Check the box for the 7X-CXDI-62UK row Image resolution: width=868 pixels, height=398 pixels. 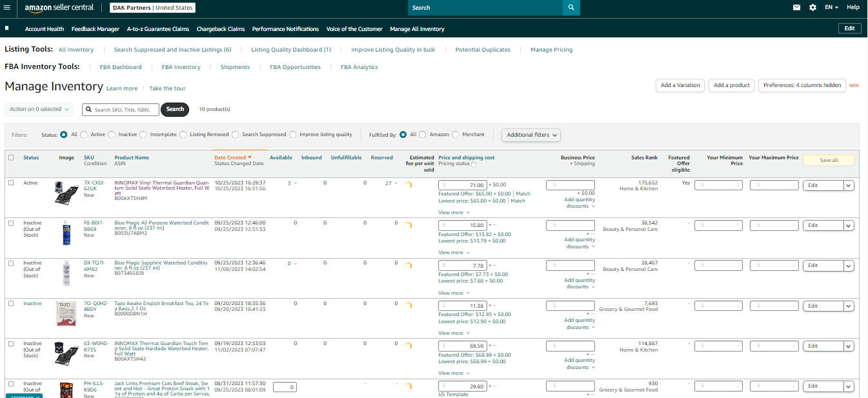tap(11, 183)
